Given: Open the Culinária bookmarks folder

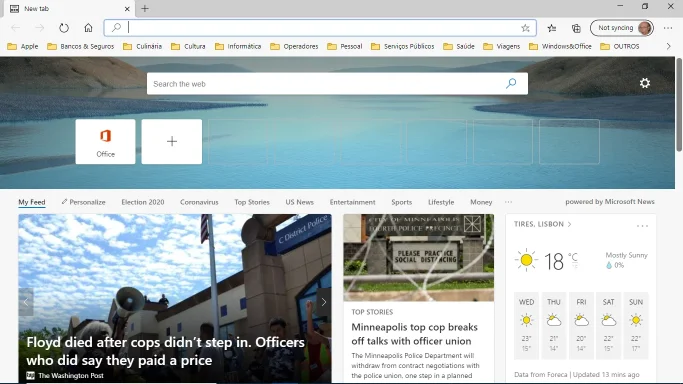Looking at the screenshot, I should pos(142,46).
